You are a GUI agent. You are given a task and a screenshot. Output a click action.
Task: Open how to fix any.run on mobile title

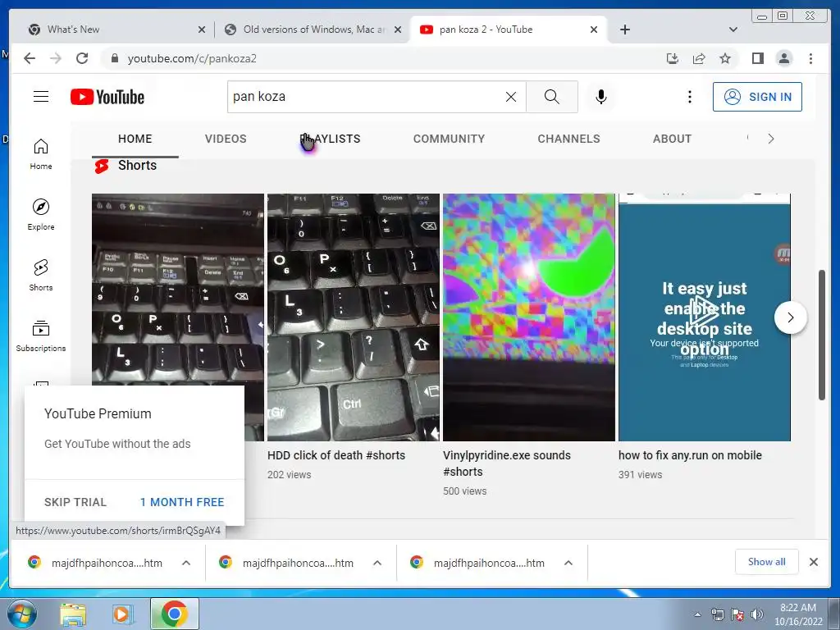(690, 455)
